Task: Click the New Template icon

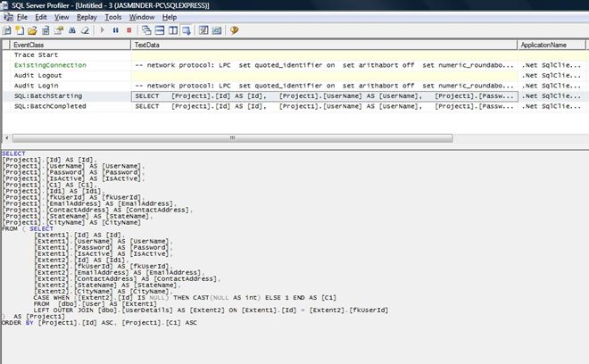Action: [20, 30]
